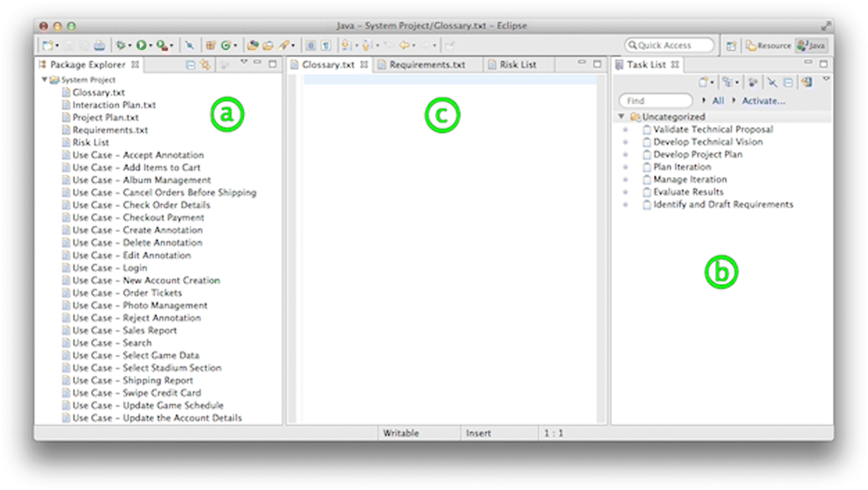Toggle Mark Occurrences toolbar icon
The image size is (868, 490).
pos(311,45)
